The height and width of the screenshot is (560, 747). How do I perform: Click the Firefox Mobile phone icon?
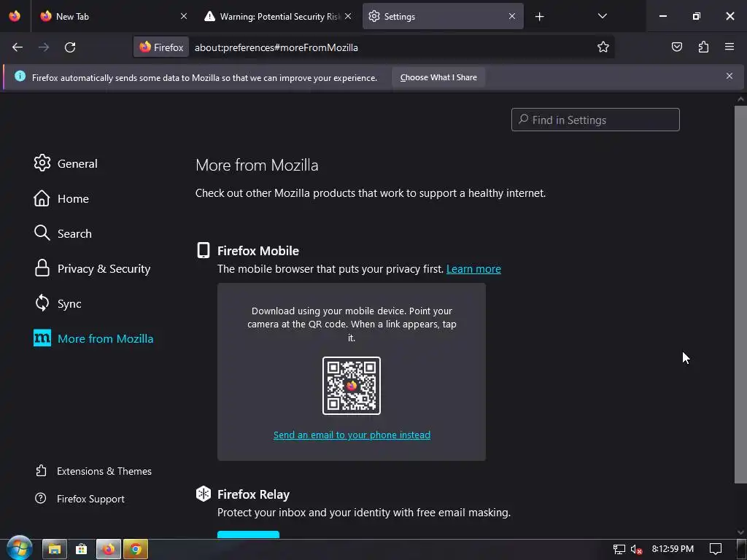(204, 250)
